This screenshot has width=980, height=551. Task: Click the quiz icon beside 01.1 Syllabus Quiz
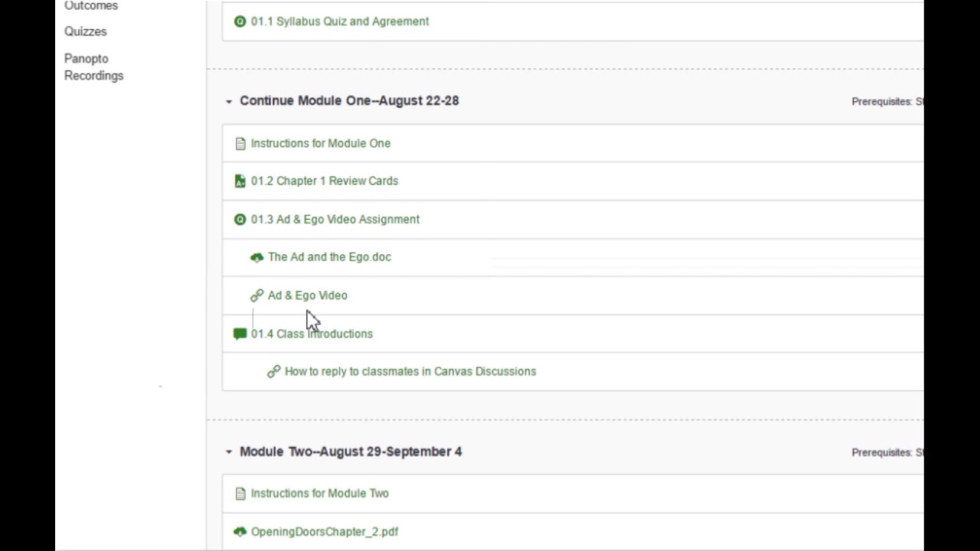240,21
